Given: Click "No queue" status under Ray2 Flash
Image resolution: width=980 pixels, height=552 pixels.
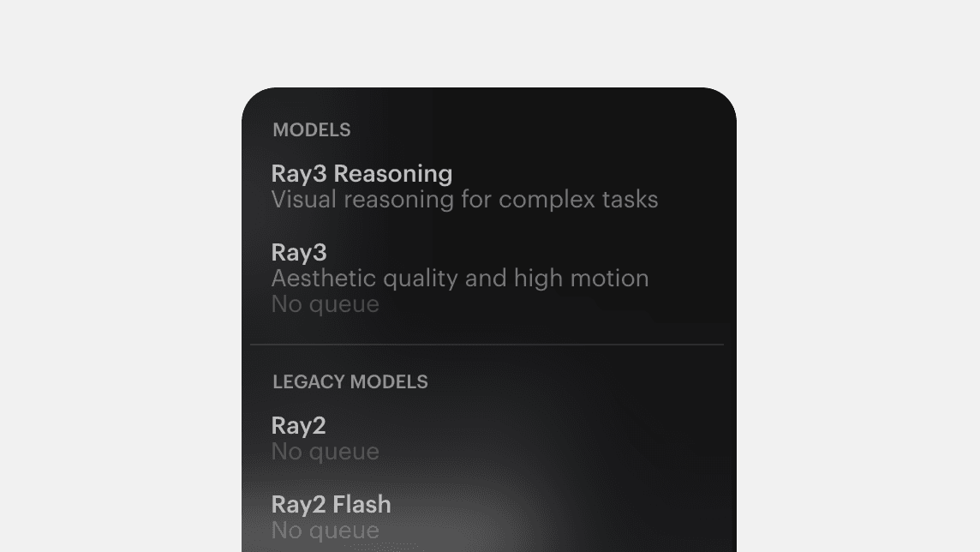Looking at the screenshot, I should tap(325, 531).
